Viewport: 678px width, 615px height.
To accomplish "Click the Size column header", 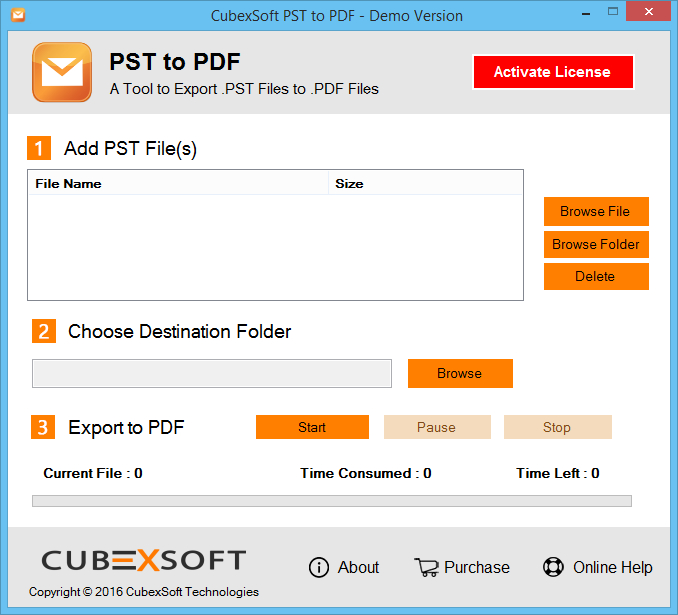I will click(x=425, y=184).
